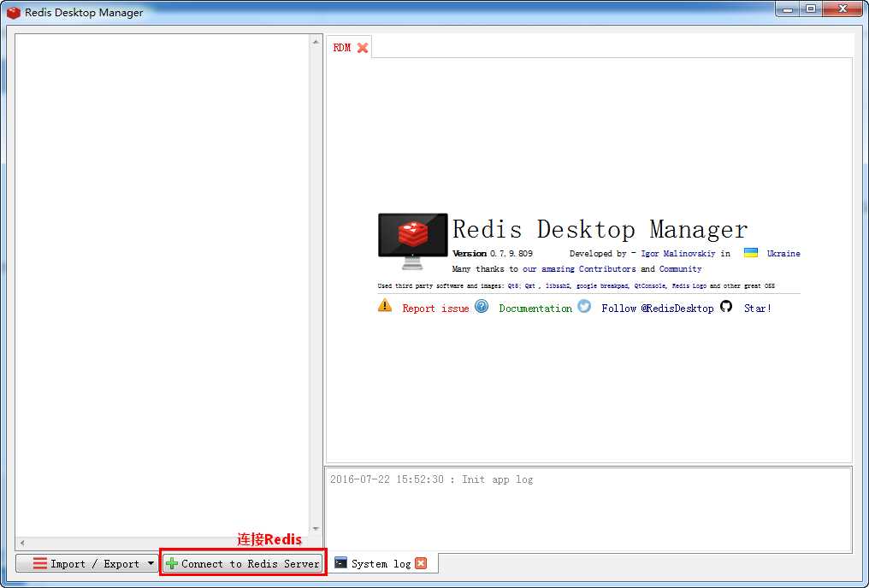Close the RDM tab with red X

363,48
